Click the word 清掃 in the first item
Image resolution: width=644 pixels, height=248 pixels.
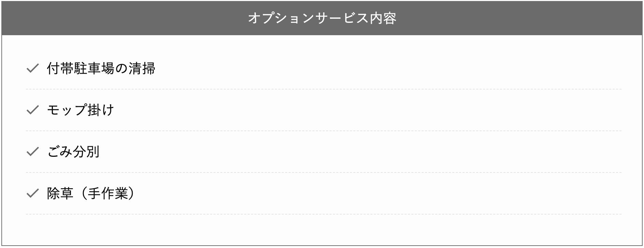coord(142,69)
